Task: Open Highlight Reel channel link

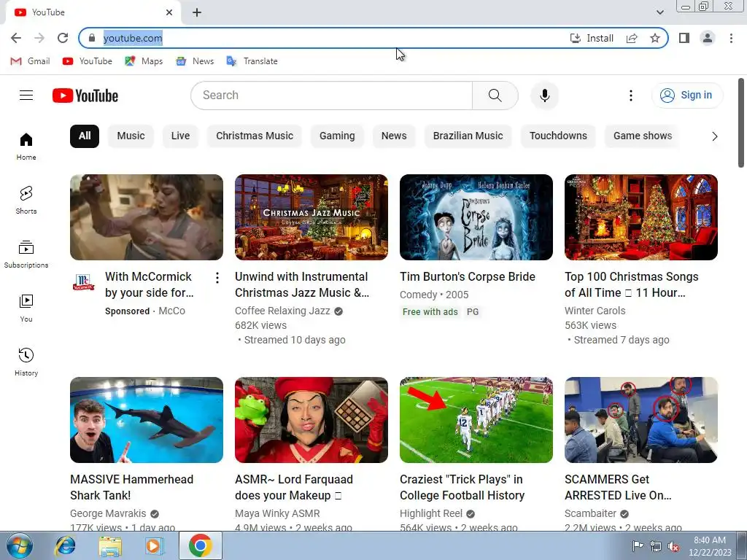Action: click(431, 513)
